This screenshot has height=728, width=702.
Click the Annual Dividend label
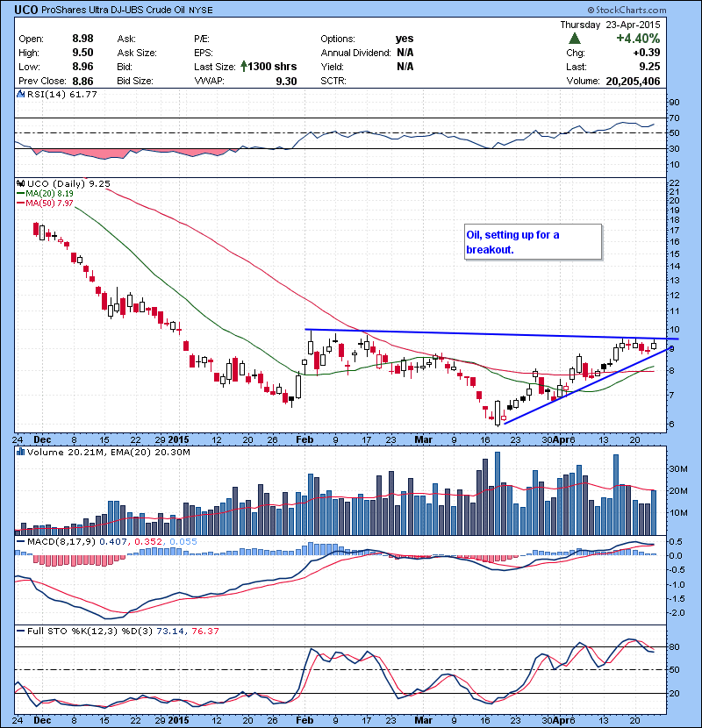coord(356,53)
